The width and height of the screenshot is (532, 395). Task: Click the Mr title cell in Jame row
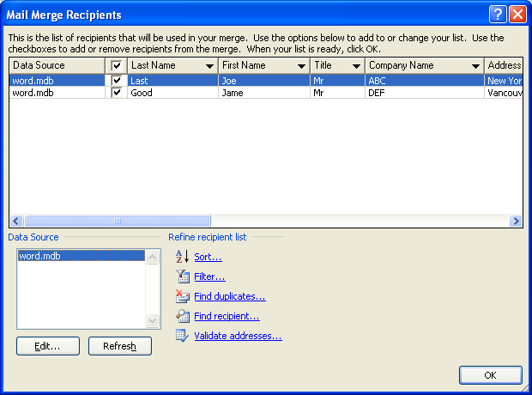[x=337, y=93]
